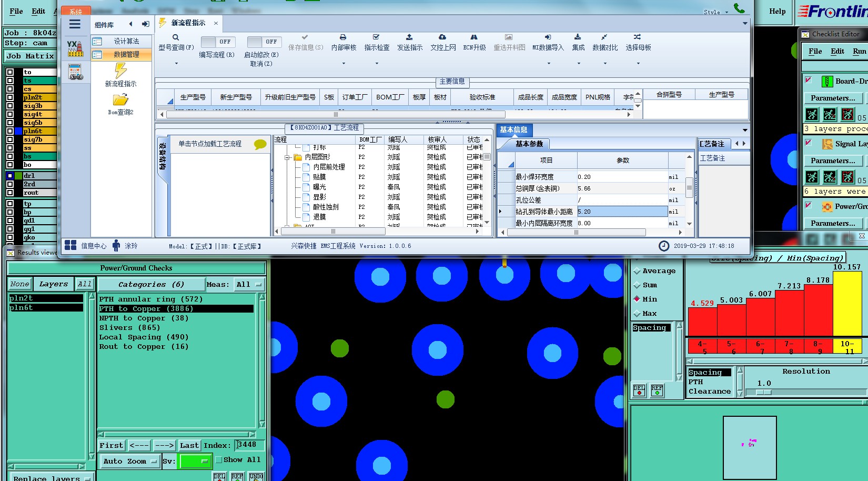Click the clock icon beside the timestamp
This screenshot has width=868, height=481.
664,246
